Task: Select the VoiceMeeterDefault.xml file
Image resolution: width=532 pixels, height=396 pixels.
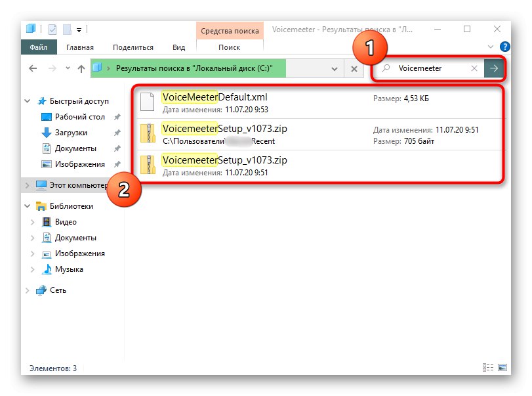Action: (319, 103)
